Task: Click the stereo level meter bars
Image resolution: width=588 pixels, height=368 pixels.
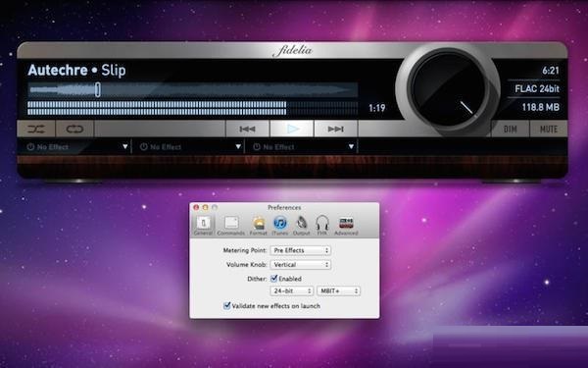Action: pos(193,108)
